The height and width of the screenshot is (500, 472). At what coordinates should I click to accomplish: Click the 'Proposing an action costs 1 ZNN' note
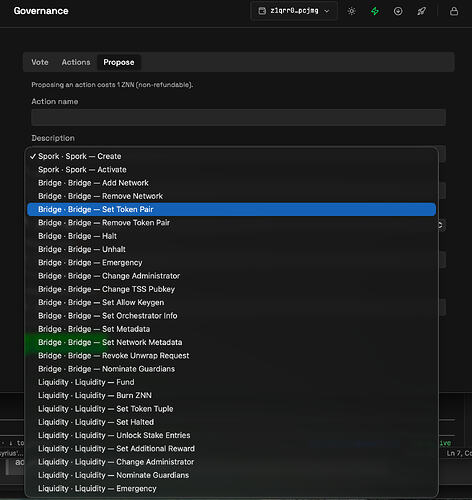[x=112, y=85]
